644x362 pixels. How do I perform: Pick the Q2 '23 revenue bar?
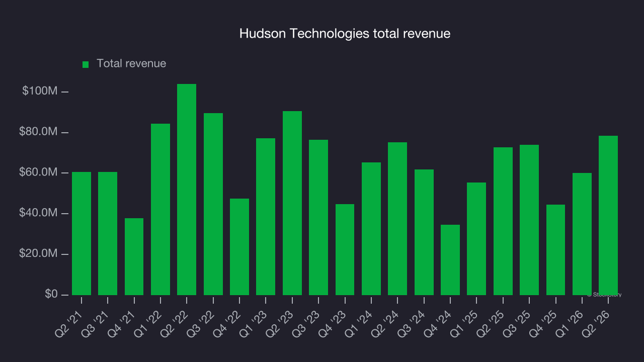tap(292, 203)
